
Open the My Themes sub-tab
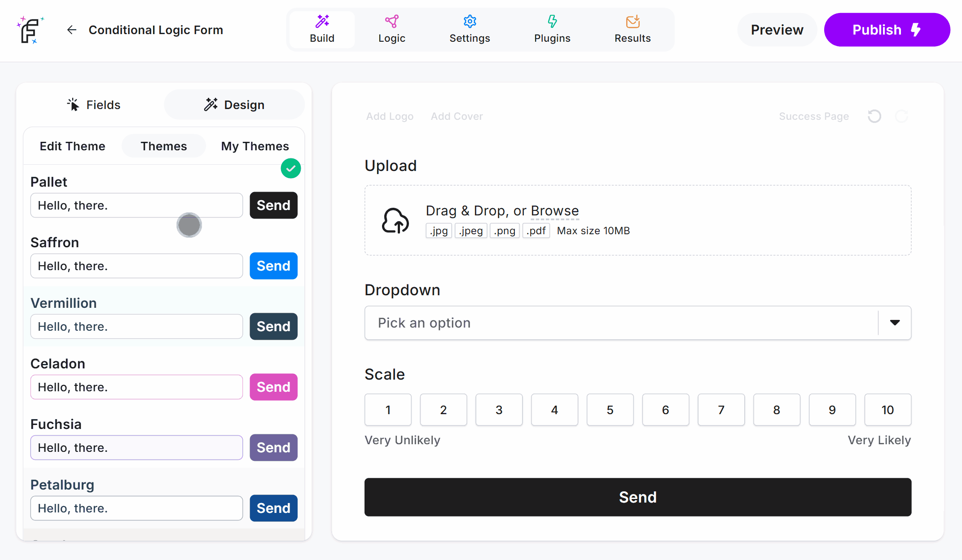coord(255,146)
